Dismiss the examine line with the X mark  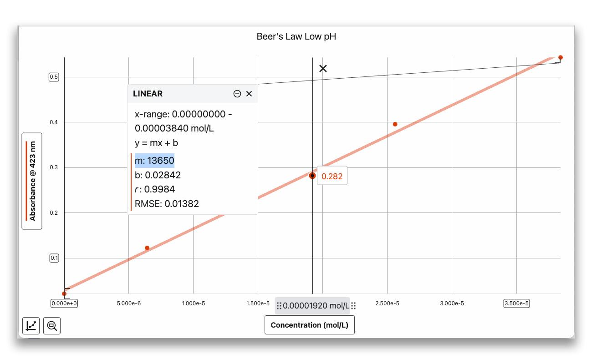pyautogui.click(x=323, y=69)
